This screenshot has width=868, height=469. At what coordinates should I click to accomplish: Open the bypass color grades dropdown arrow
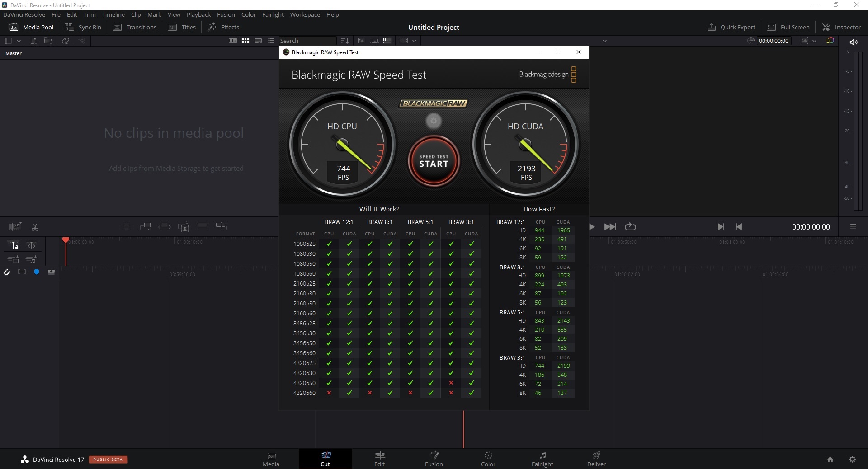(x=814, y=41)
